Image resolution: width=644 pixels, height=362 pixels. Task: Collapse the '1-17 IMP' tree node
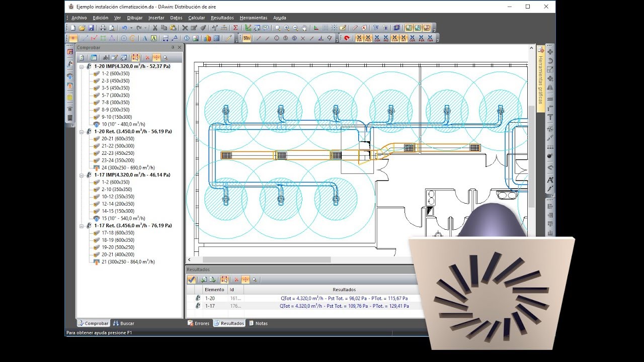pyautogui.click(x=82, y=175)
